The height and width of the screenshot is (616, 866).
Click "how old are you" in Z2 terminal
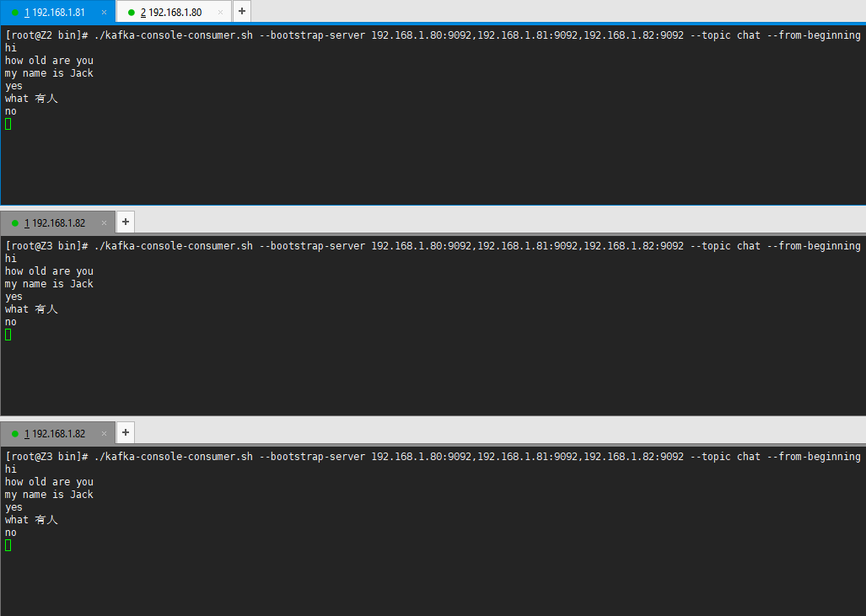(x=49, y=61)
